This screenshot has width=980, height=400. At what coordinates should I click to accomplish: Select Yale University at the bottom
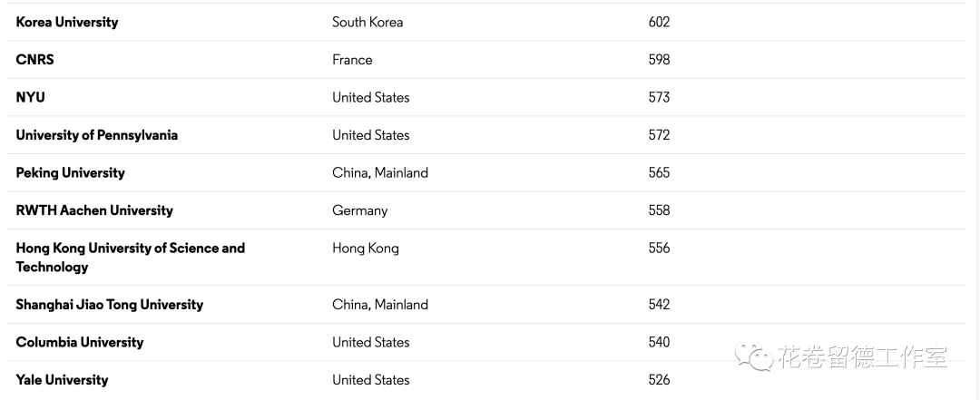click(62, 380)
